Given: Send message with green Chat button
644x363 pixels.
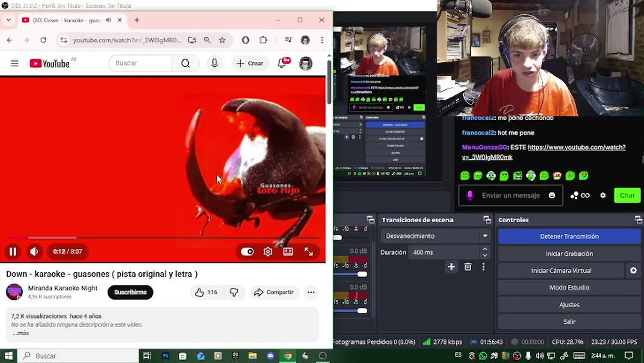Looking at the screenshot, I should [627, 195].
